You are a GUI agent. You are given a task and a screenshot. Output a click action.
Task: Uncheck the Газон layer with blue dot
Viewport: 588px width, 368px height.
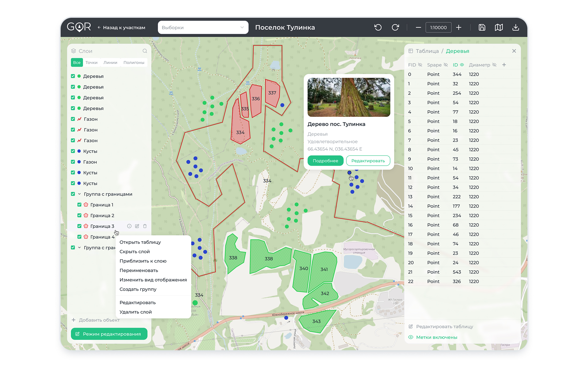[73, 162]
